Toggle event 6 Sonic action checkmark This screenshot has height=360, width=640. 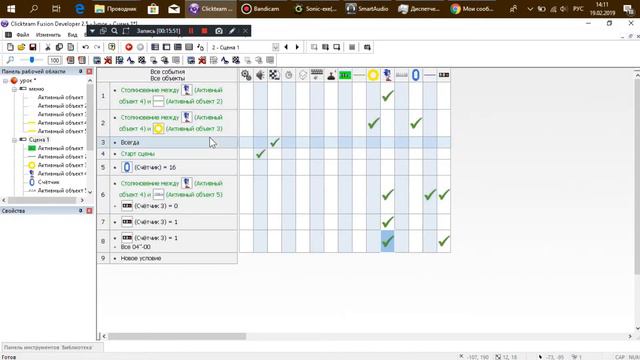tap(387, 195)
